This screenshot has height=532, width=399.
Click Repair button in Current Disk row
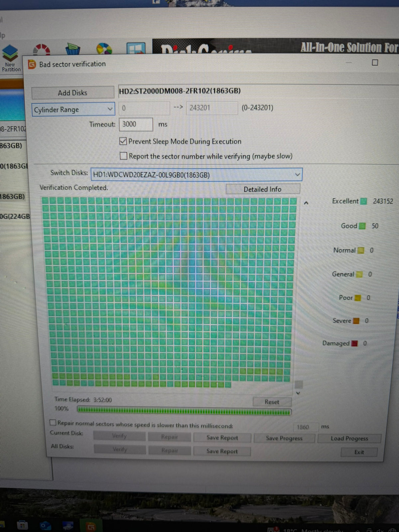170,437
